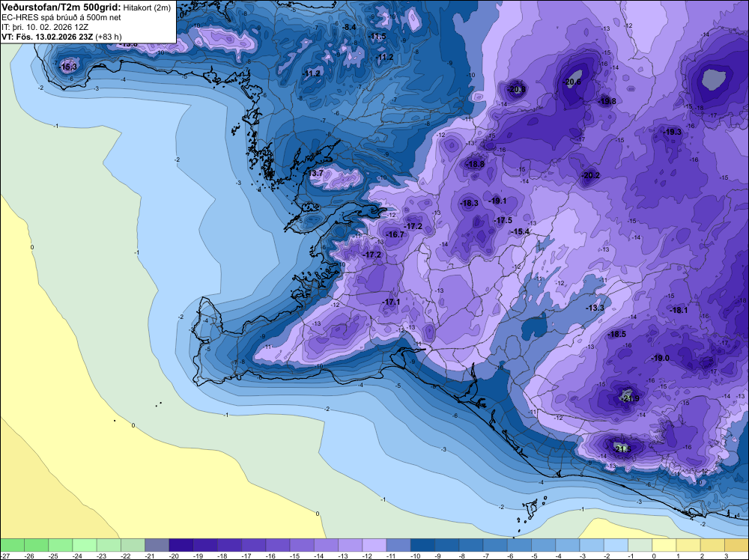Click the -20.6 temperature label
The height and width of the screenshot is (560, 749).
571,82
